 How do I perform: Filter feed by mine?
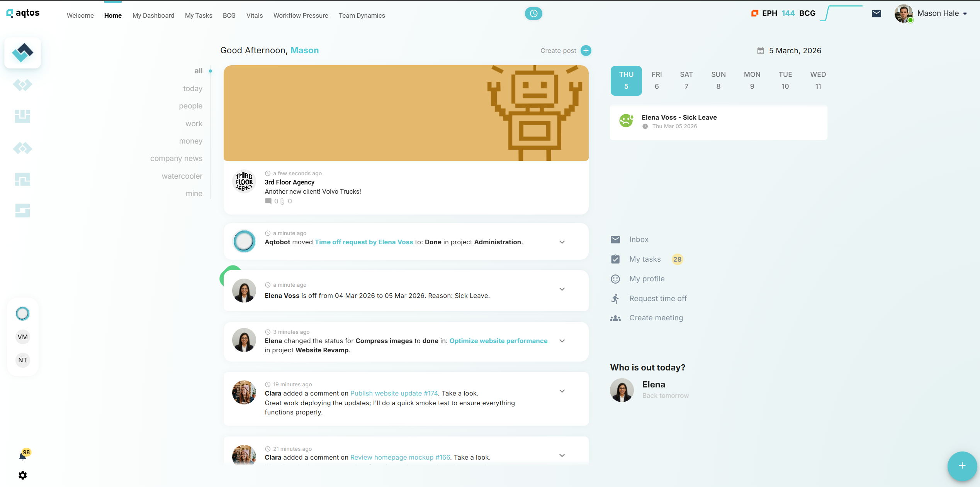point(194,193)
